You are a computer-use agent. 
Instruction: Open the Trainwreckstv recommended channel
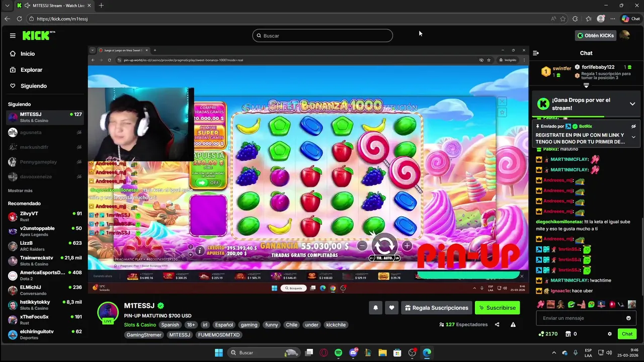click(44, 261)
